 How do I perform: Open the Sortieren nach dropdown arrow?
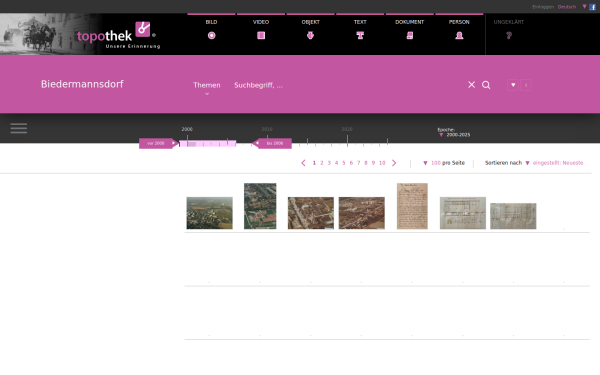pos(527,163)
